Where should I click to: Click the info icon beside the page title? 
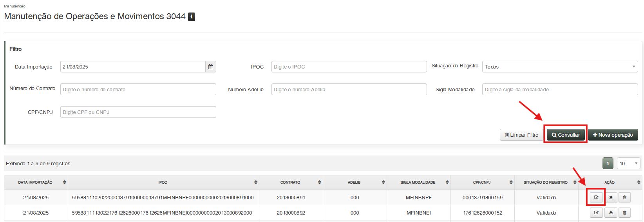click(192, 17)
